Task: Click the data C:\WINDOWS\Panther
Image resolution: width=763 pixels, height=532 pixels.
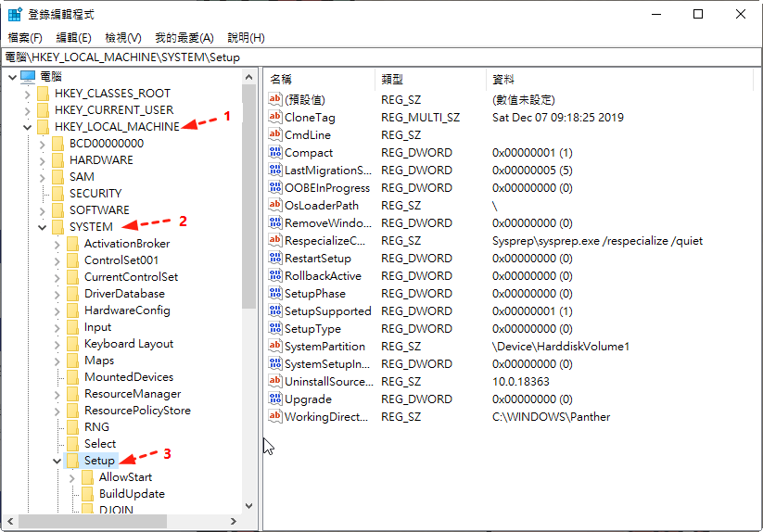Action: (551, 417)
